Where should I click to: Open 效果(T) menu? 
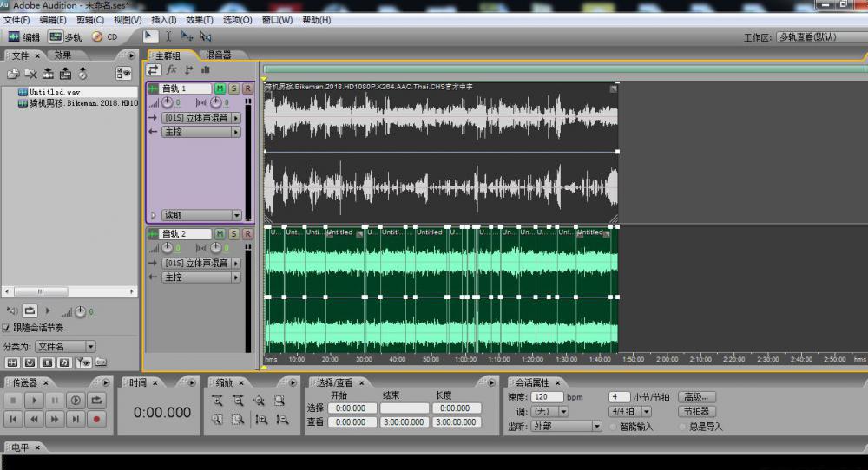200,20
